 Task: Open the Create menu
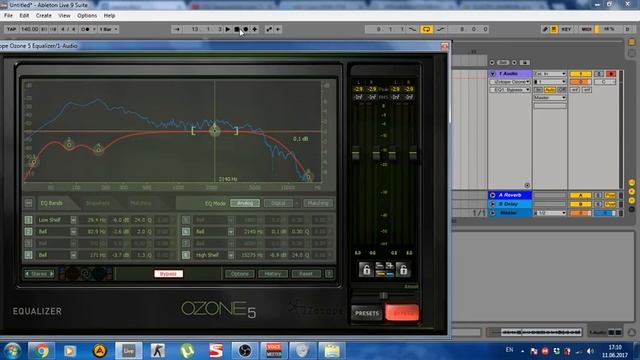pyautogui.click(x=44, y=16)
